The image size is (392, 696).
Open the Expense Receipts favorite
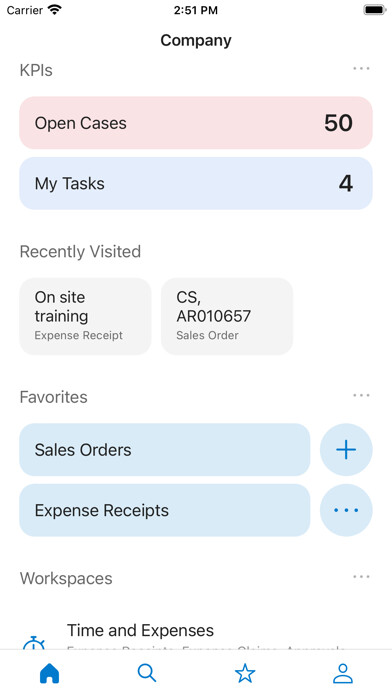click(x=165, y=510)
